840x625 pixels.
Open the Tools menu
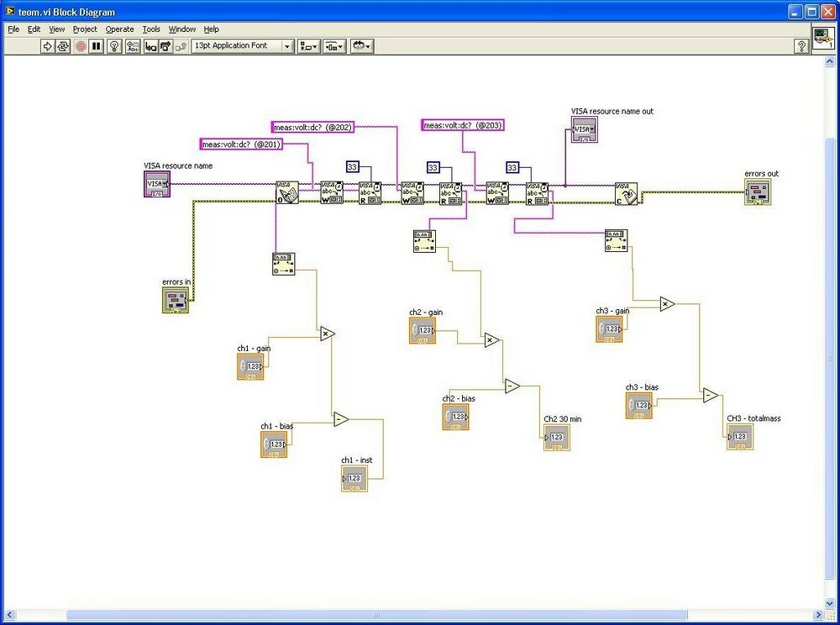pyautogui.click(x=151, y=29)
